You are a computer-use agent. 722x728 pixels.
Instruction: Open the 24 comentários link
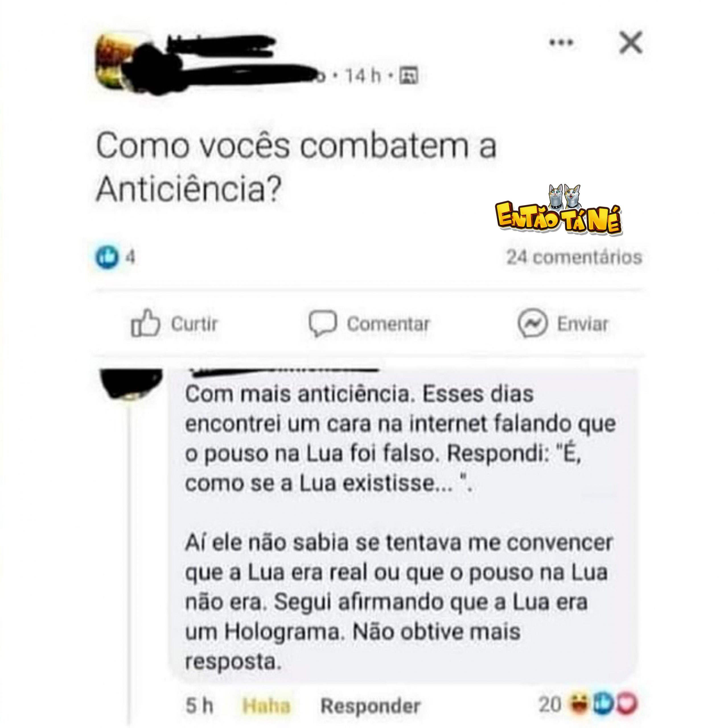[x=573, y=257]
